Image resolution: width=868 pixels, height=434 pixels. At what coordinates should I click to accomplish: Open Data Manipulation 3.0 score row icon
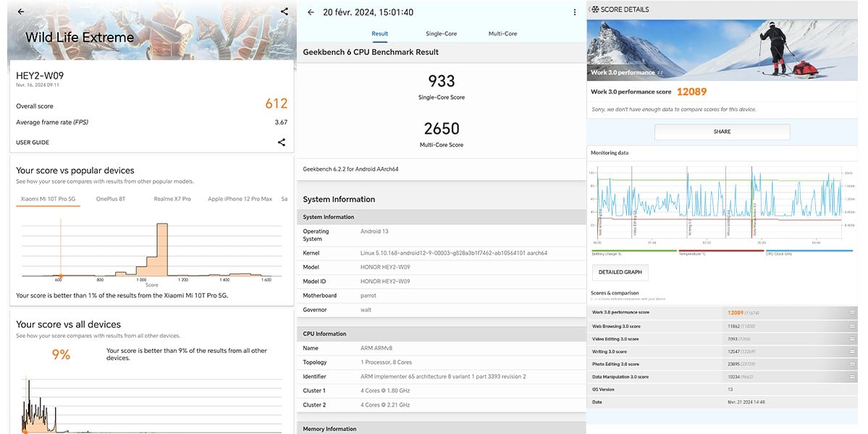point(853,377)
